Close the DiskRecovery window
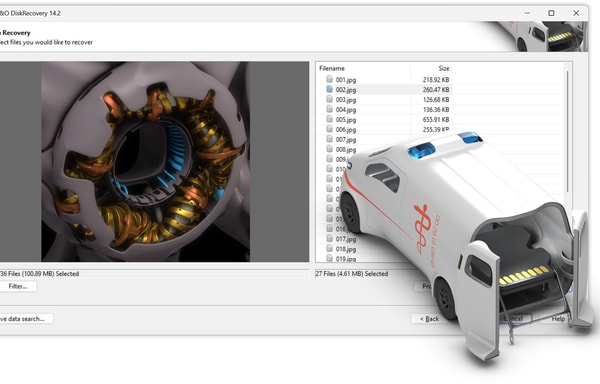Screen dimensions: 600x384 576,13
